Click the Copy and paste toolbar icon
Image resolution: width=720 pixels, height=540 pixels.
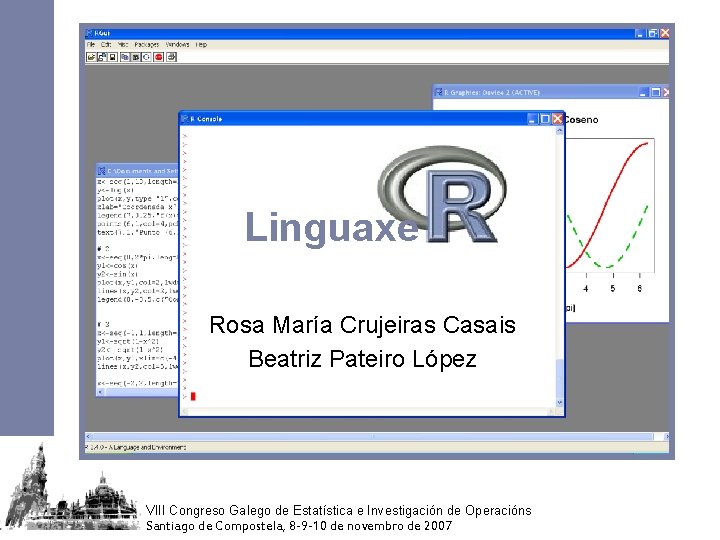coord(146,57)
